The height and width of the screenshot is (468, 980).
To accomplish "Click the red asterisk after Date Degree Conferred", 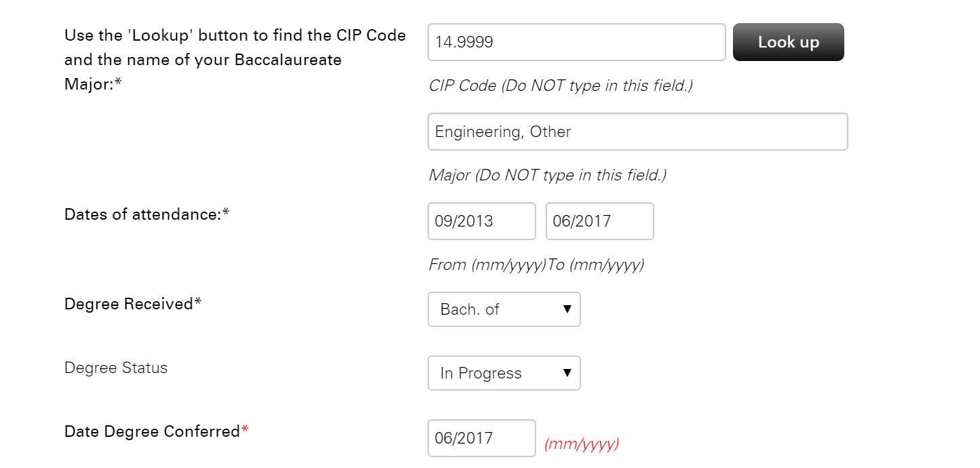I will coord(245,430).
